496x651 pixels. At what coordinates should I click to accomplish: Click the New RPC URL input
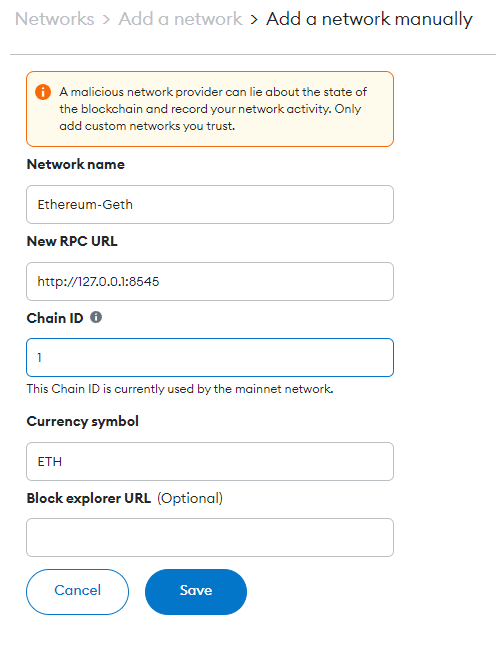coord(210,281)
